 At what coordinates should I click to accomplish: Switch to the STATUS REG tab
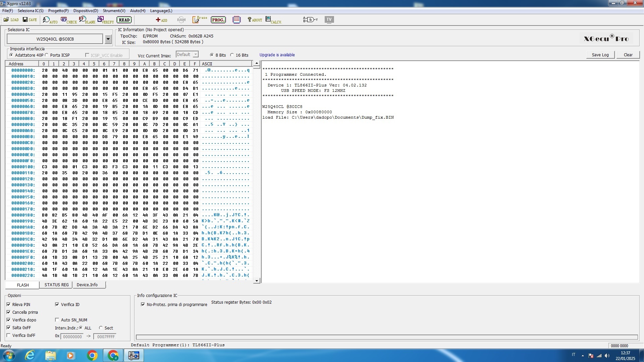(x=56, y=285)
